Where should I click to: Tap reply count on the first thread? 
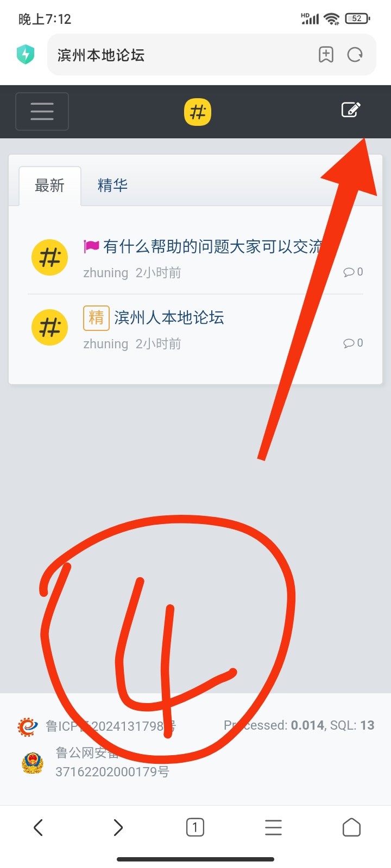point(353,272)
